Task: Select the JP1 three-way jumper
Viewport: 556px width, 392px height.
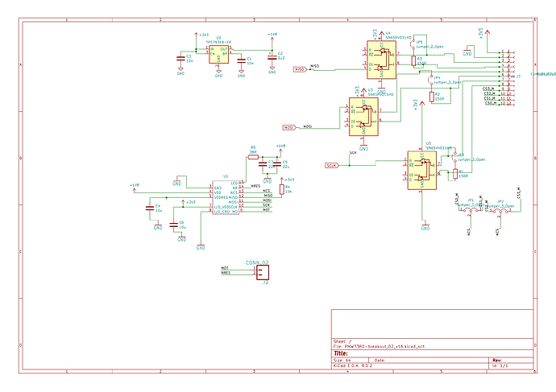Action: tap(469, 210)
